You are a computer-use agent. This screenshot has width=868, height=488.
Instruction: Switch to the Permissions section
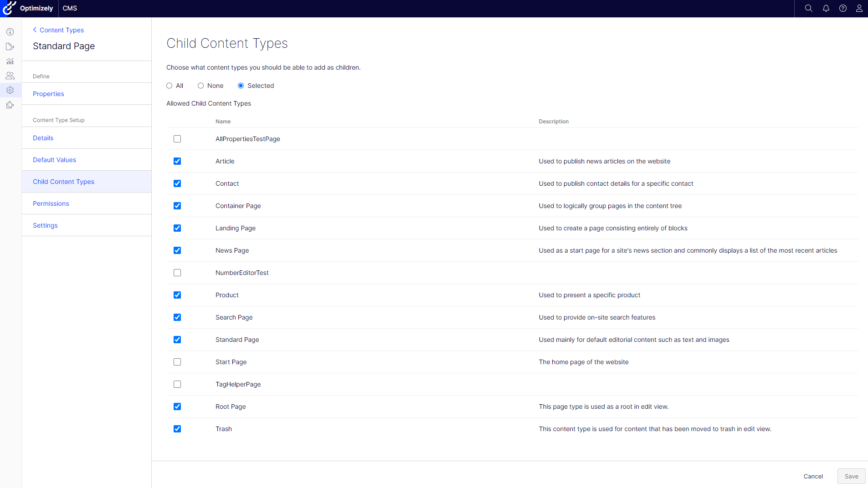[x=51, y=203]
